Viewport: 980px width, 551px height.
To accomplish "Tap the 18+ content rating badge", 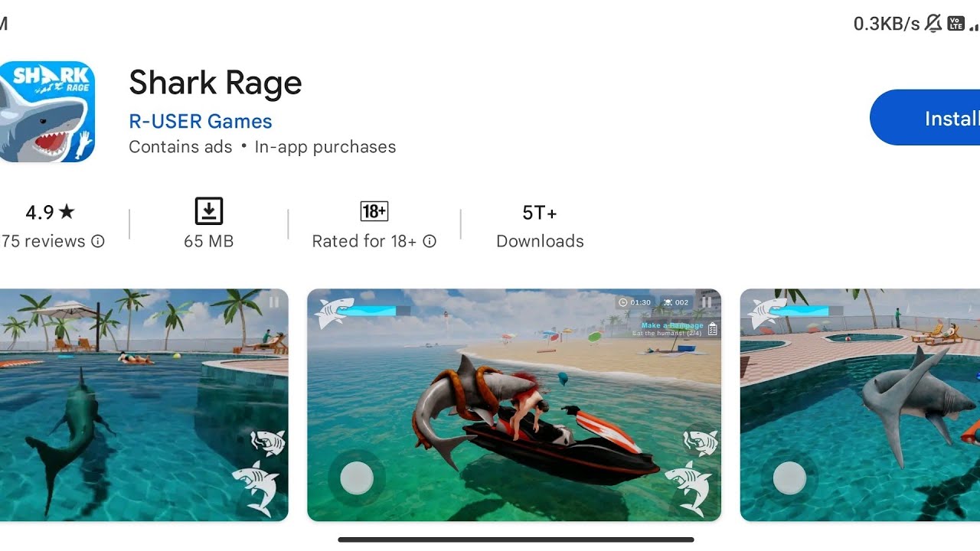I will coord(374,211).
